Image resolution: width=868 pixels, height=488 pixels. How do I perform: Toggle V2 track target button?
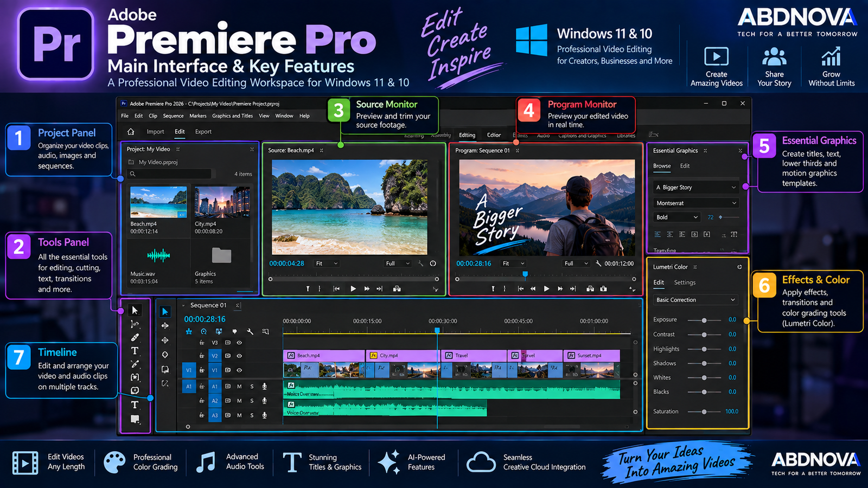coord(215,356)
